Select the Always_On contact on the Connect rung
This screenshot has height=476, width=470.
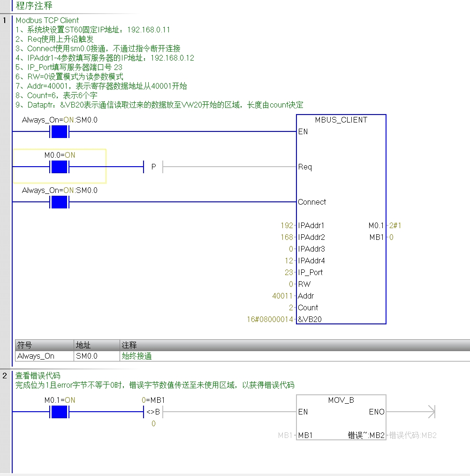tap(59, 202)
